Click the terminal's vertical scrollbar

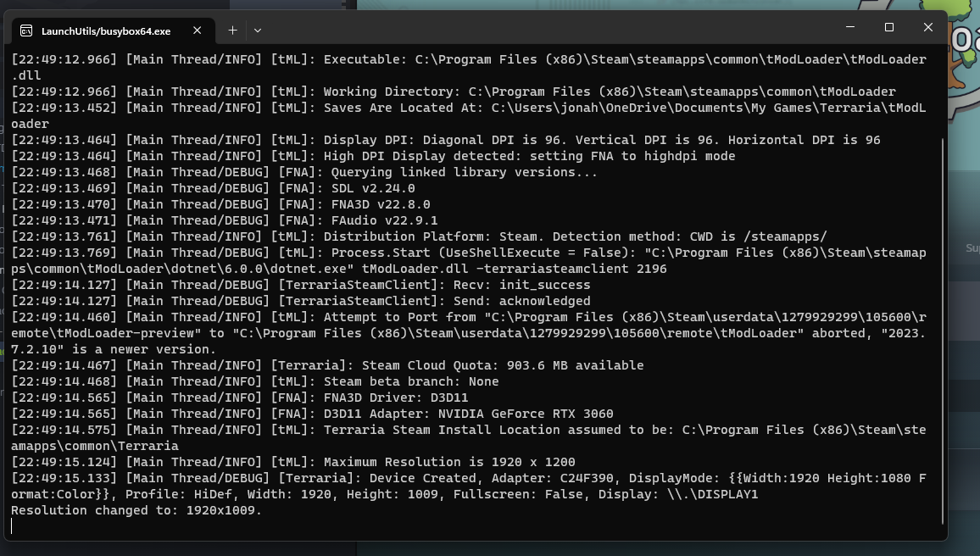tap(942, 331)
